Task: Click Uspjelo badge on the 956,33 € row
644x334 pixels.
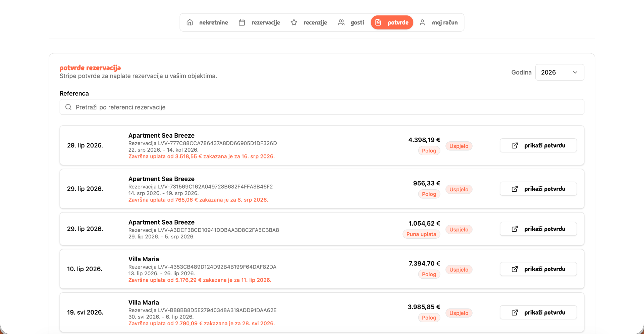Action: click(459, 189)
